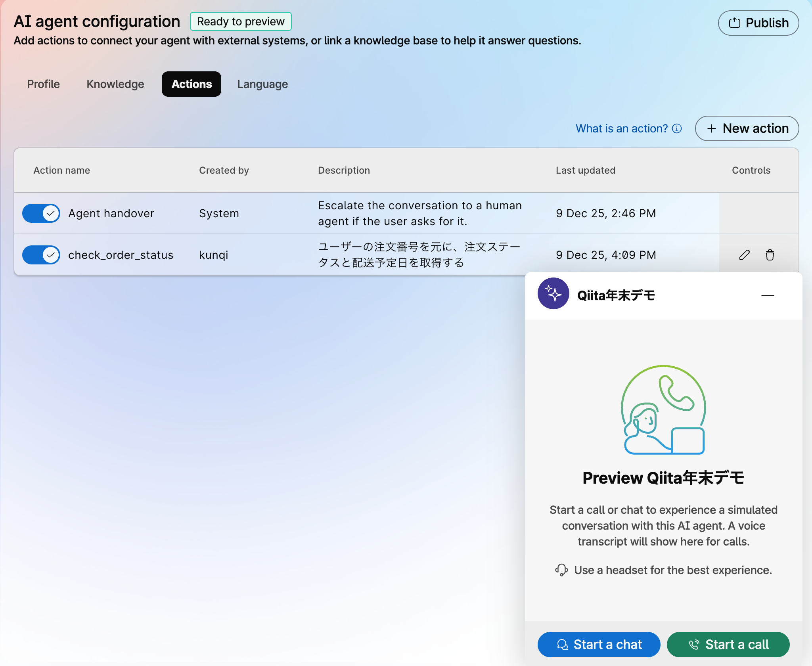The height and width of the screenshot is (666, 812).
Task: Select the Language tab
Action: tap(262, 84)
